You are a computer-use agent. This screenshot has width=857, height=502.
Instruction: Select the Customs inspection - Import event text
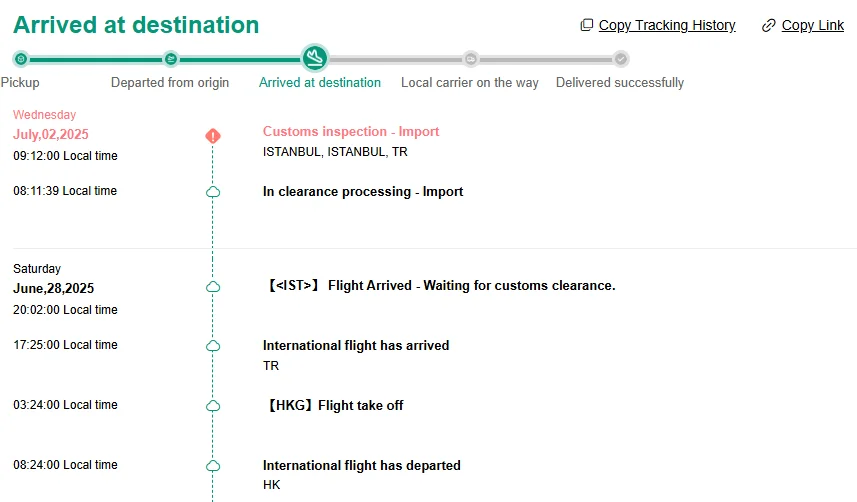(x=351, y=131)
